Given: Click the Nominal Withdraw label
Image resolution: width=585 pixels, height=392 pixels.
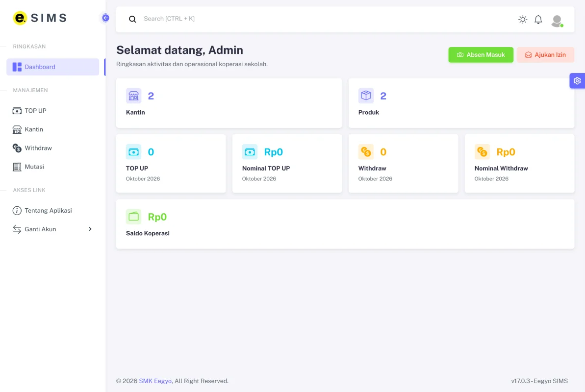Looking at the screenshot, I should tap(501, 168).
